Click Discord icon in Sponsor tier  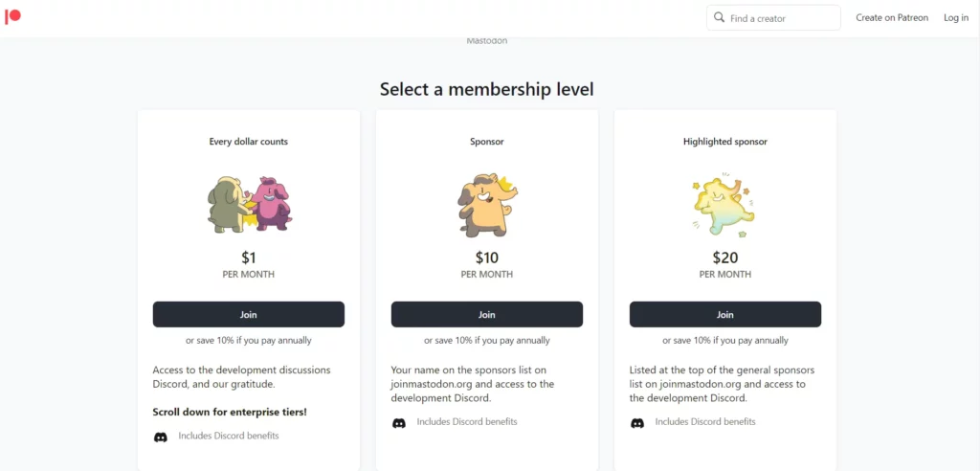tap(399, 423)
